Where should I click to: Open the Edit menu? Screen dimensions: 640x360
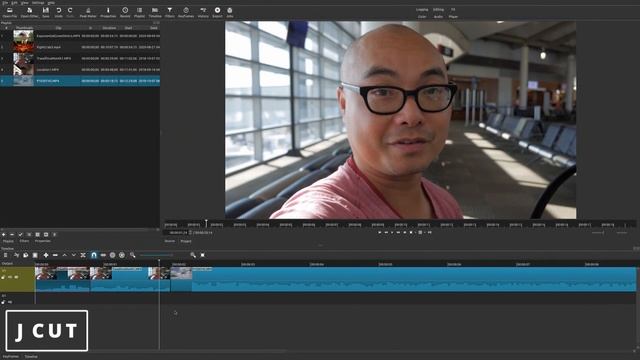(14, 2)
